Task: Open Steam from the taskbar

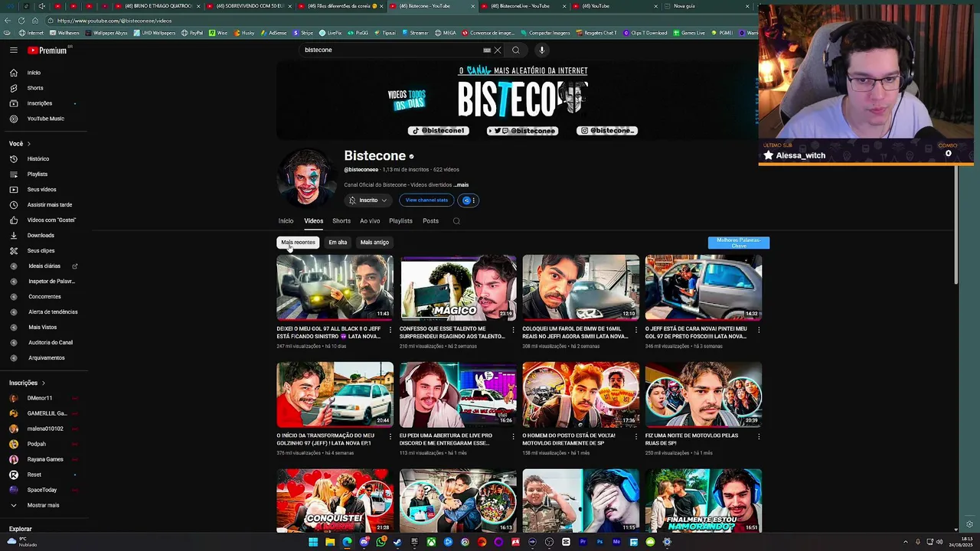Action: 397,542
